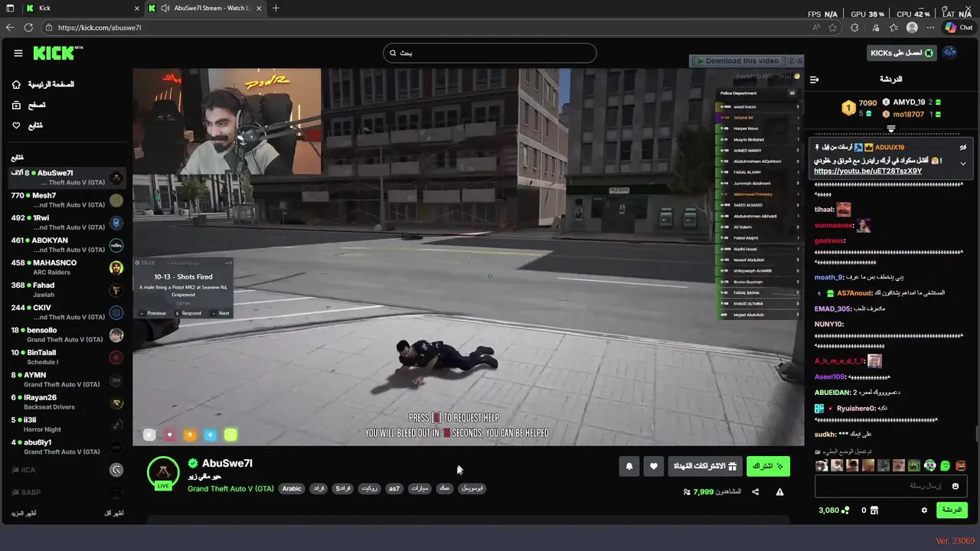The width and height of the screenshot is (980, 551).
Task: Open the home page sidebar link
Action: coord(43,84)
